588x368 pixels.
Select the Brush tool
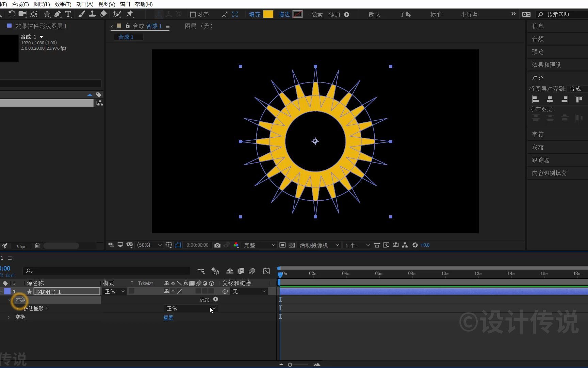(x=82, y=14)
